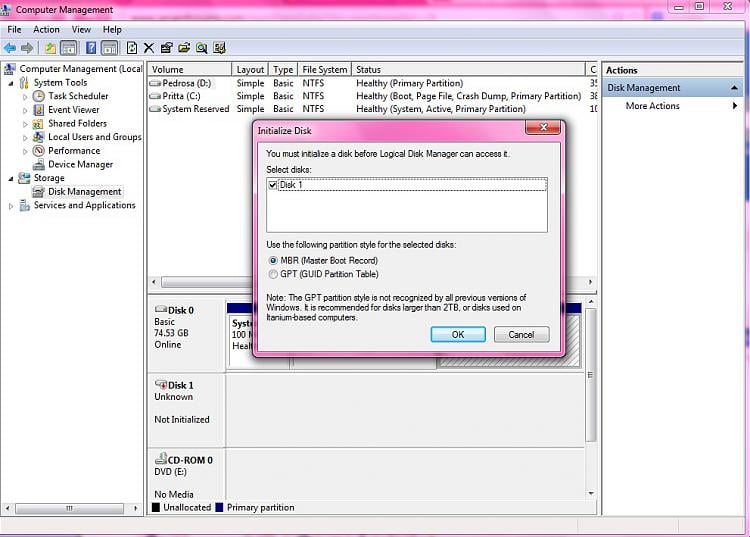Open the Action menu
The height and width of the screenshot is (537, 750).
(x=46, y=30)
